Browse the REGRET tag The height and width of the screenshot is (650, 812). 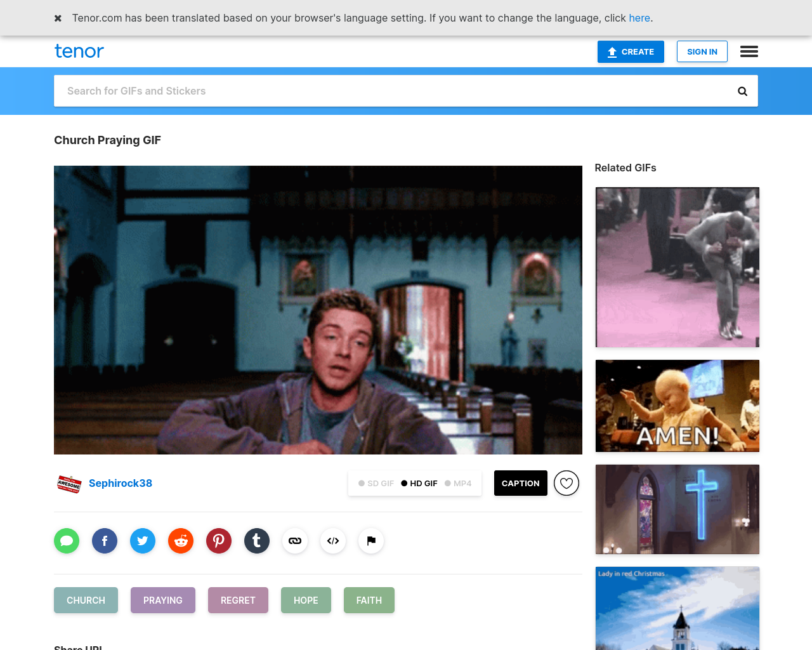click(238, 600)
